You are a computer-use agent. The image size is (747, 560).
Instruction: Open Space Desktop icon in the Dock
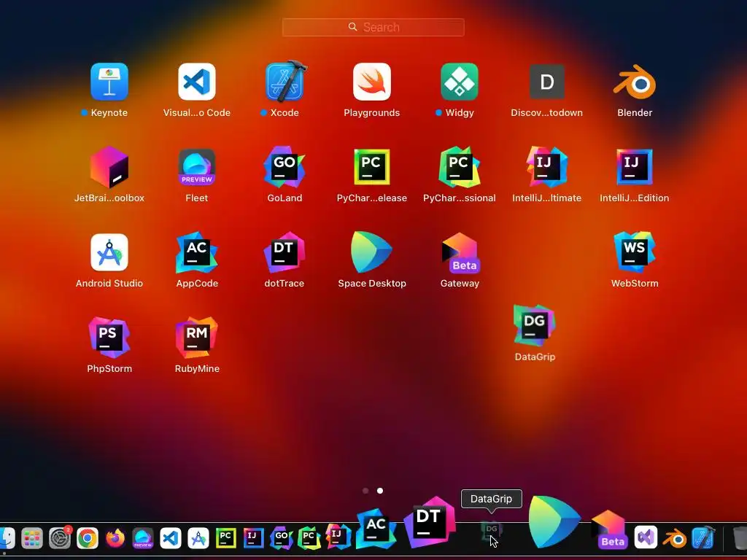[x=554, y=522]
